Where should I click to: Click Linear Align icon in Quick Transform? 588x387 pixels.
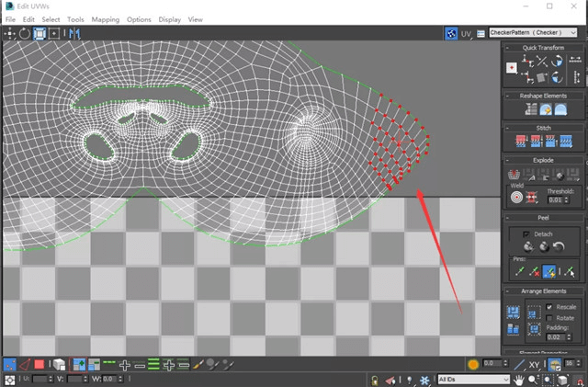click(x=542, y=61)
